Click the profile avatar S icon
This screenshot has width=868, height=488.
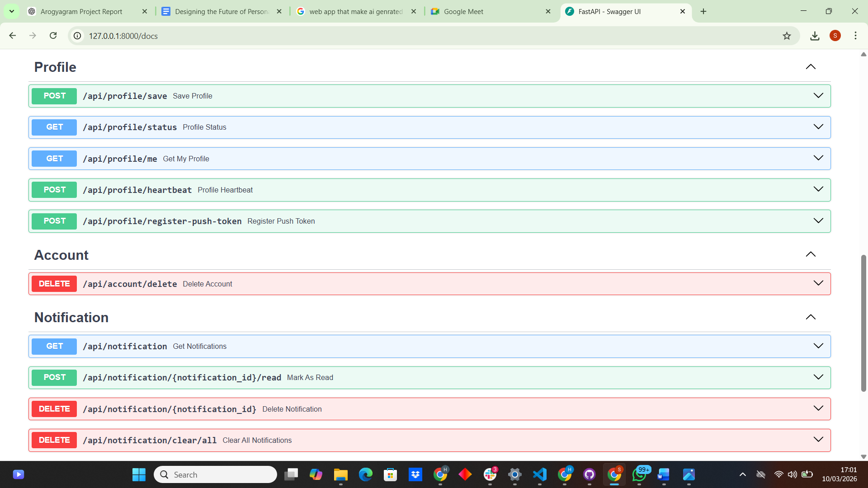(x=835, y=36)
